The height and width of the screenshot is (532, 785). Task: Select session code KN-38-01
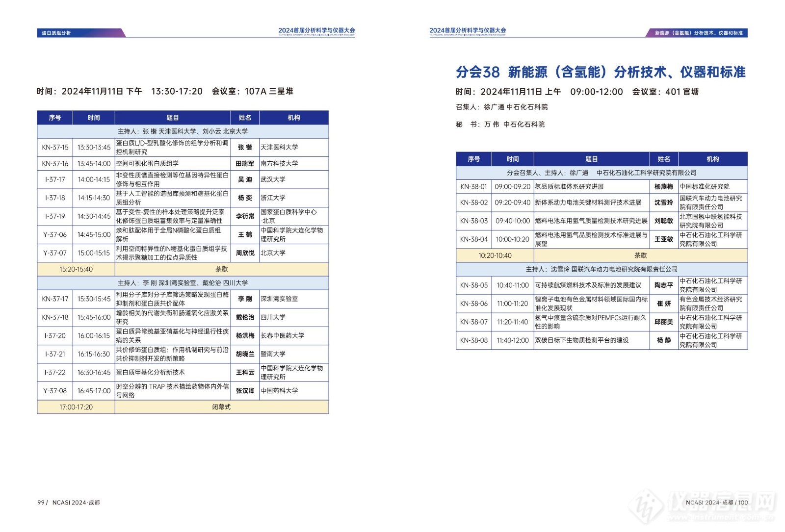click(474, 187)
